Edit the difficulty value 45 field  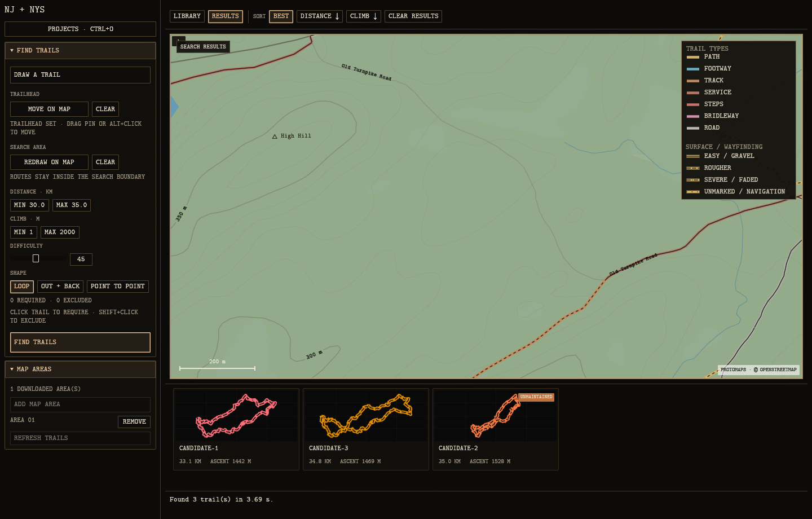pos(81,259)
